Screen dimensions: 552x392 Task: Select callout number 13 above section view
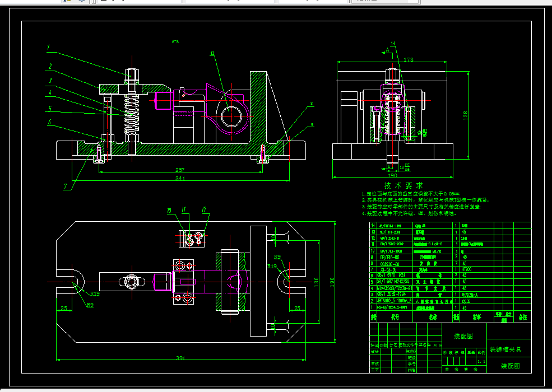coord(212,54)
